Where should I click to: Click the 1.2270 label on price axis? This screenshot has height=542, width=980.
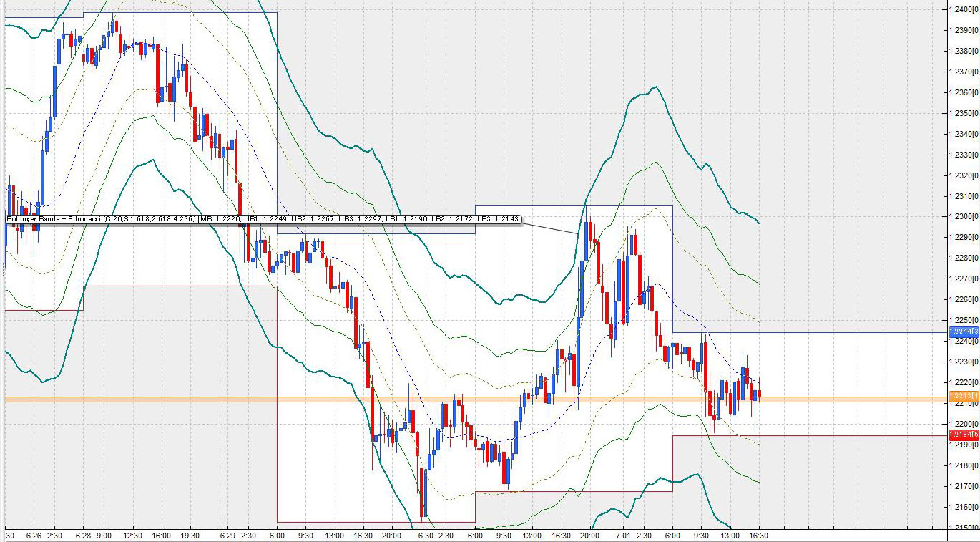click(x=964, y=279)
